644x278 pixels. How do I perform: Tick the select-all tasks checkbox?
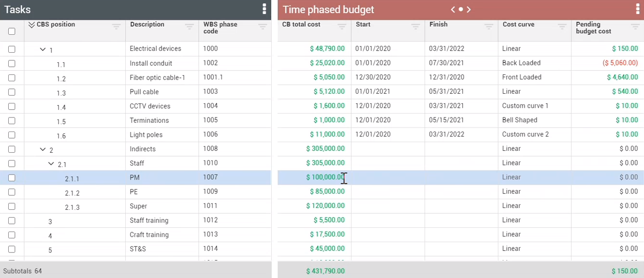(12, 31)
